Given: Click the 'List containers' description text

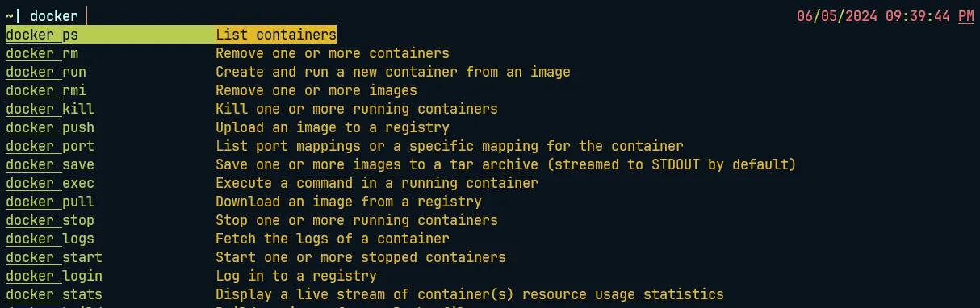Looking at the screenshot, I should pyautogui.click(x=276, y=35).
